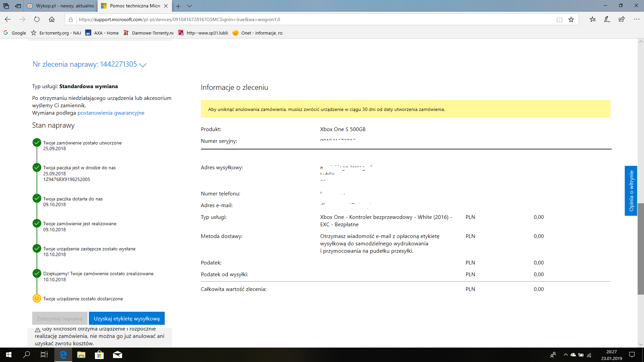Add page to favorites star icon
This screenshot has width=644, height=362.
571,19
